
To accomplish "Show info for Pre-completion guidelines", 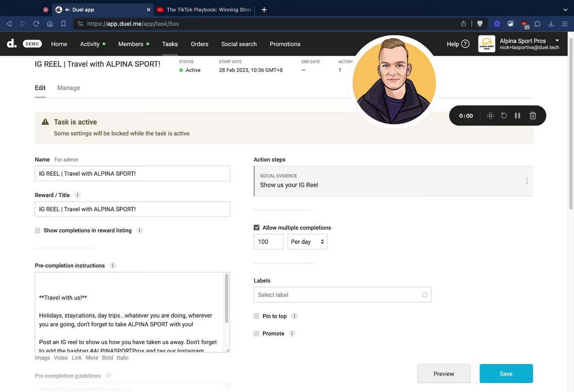I will (108, 376).
